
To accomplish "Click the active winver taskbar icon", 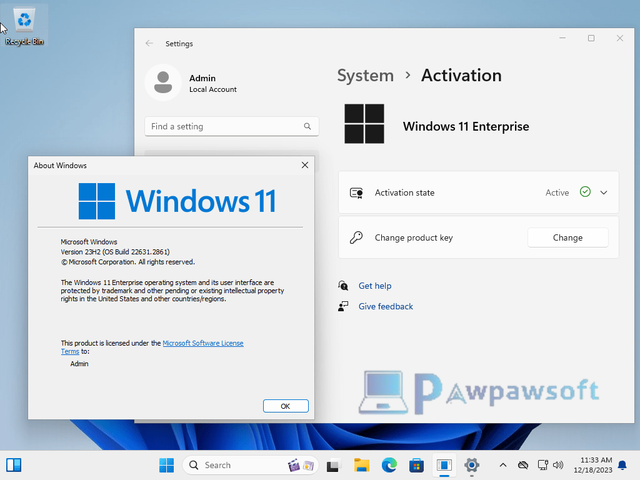I will [x=444, y=465].
